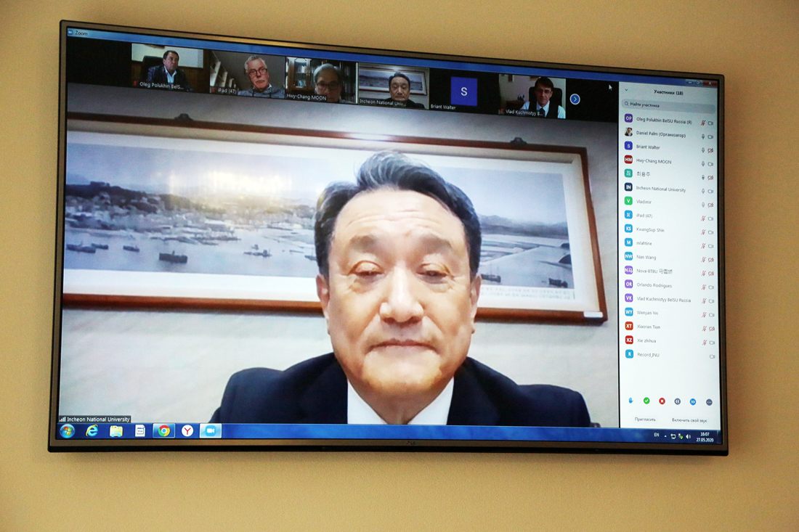This screenshot has width=799, height=532.
Task: Click the unmute my audio button
Action: [689, 421]
